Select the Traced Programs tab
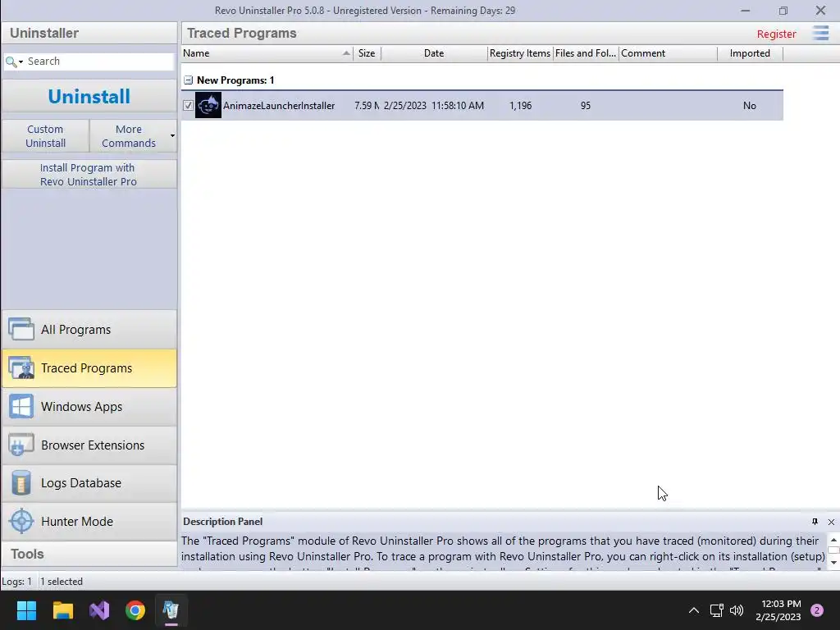Image resolution: width=840 pixels, height=630 pixels. (x=89, y=368)
